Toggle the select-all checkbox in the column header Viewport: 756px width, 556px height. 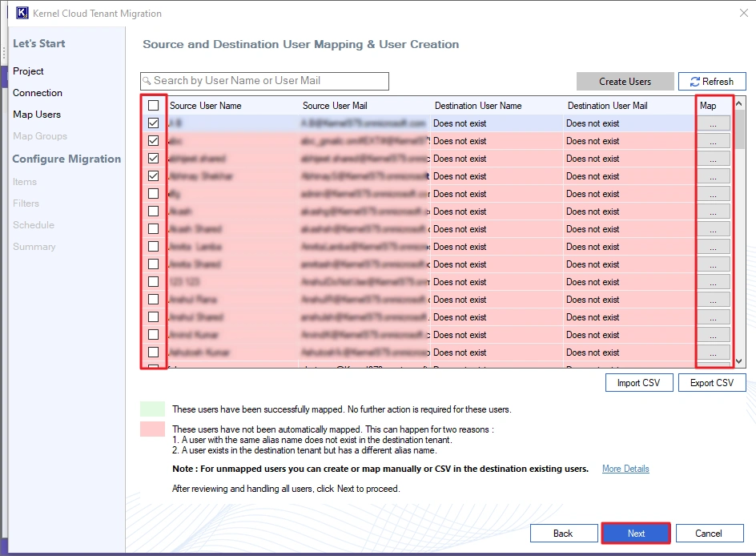coord(153,105)
